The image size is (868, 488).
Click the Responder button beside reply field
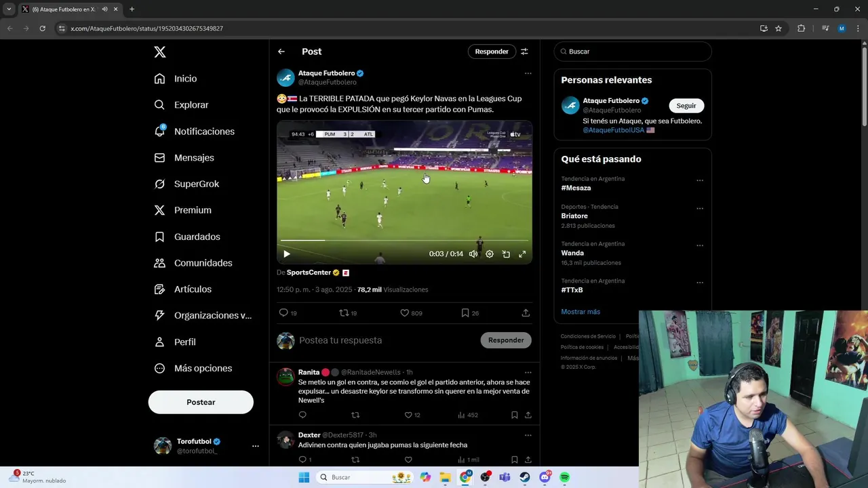506,340
